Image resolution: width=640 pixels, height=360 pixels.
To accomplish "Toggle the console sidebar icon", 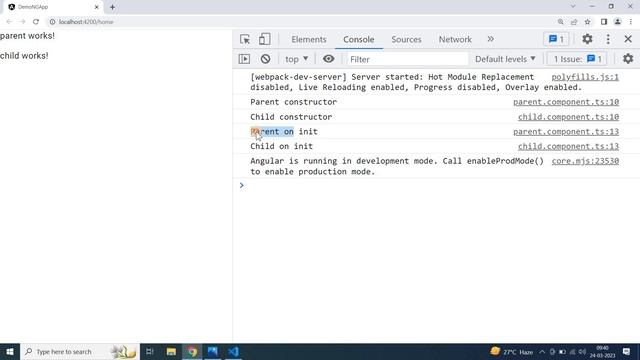I will [x=244, y=59].
